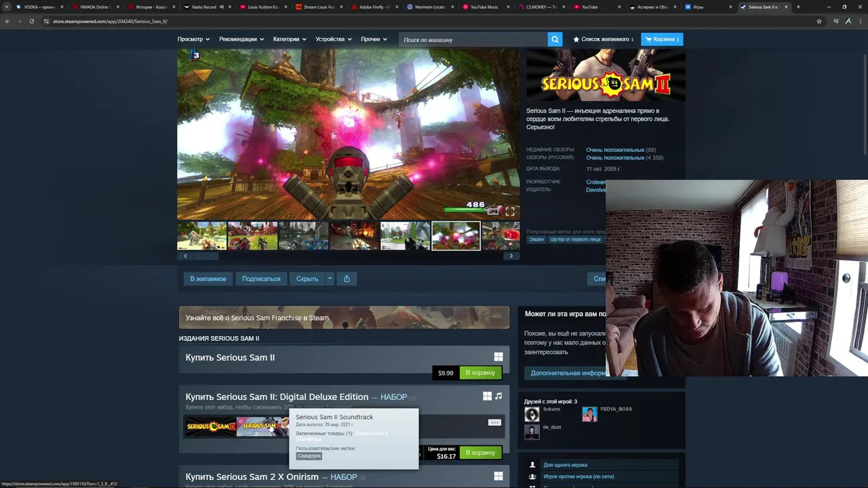Click the Windows icon on Onirism bundle

point(498,476)
